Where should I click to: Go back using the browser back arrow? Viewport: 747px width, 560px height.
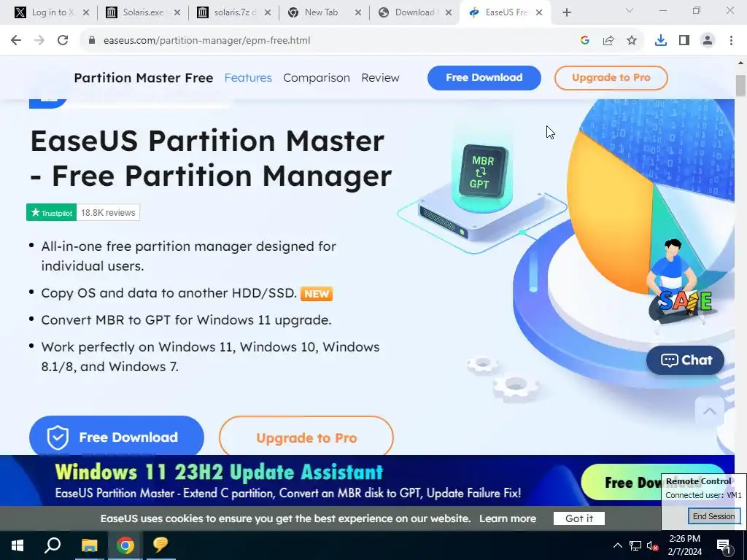[x=16, y=41]
